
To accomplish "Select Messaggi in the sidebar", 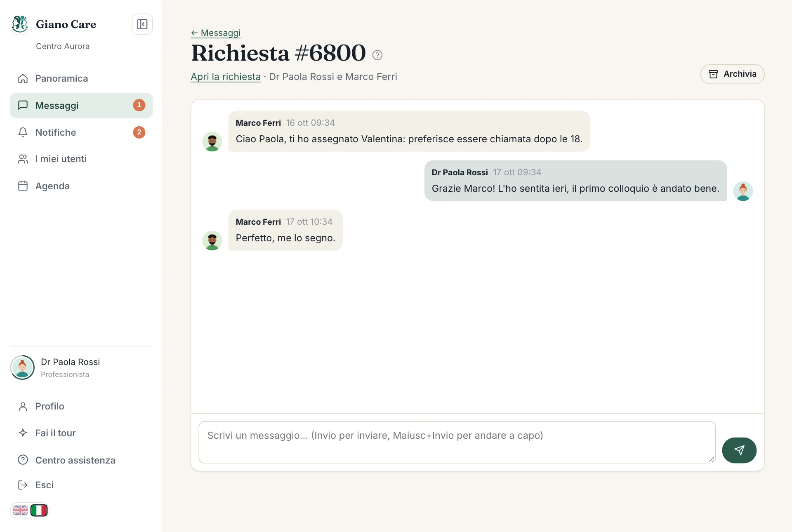I will click(x=81, y=106).
